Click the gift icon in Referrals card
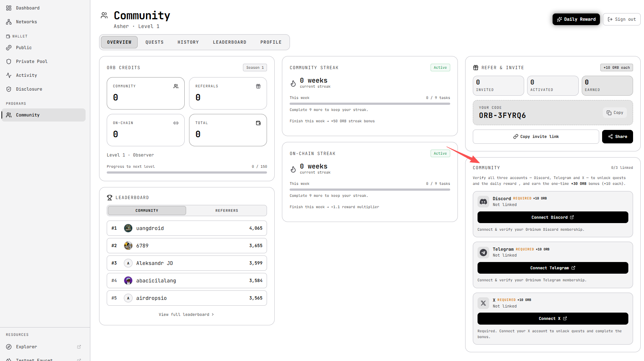Viewport: 644px width, 361px height. point(258,86)
